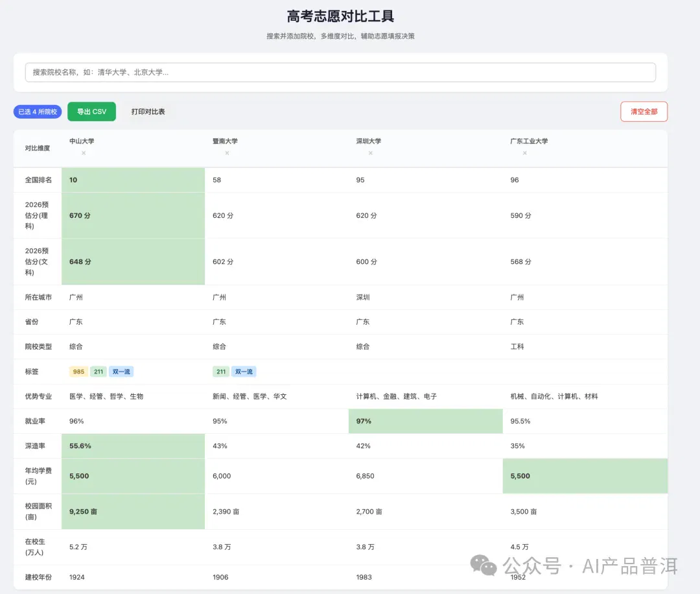Click the 1924 founding year cell

133,577
